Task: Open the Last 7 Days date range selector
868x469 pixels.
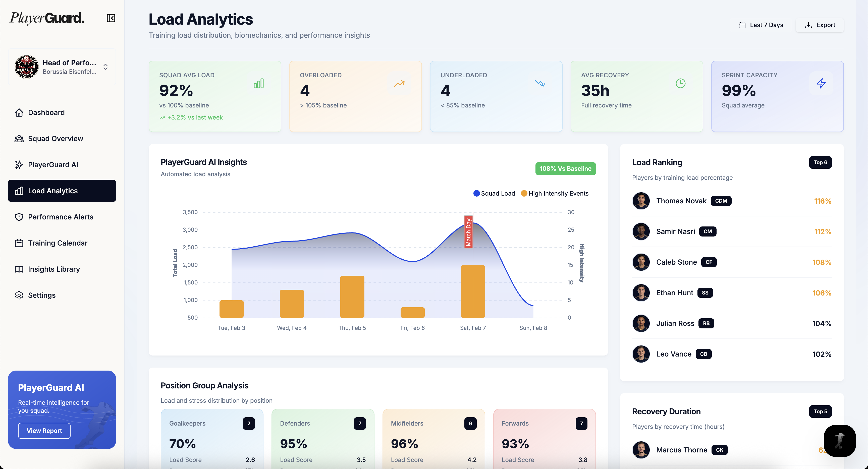Action: 761,25
